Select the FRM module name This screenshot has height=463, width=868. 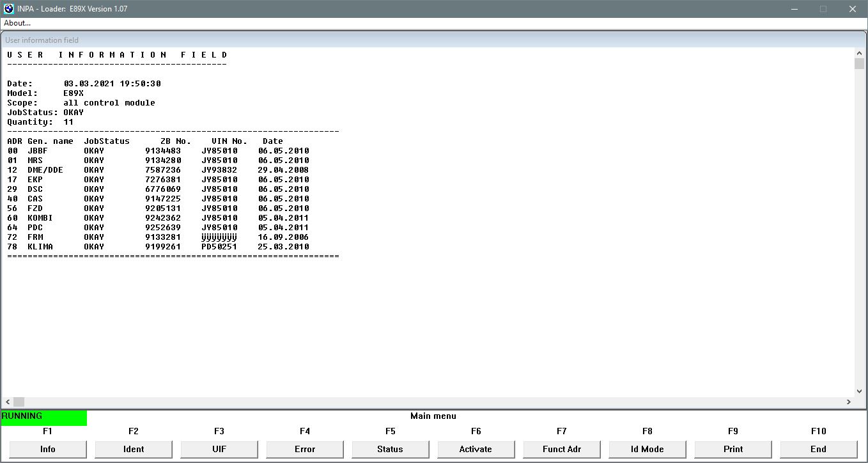point(35,237)
